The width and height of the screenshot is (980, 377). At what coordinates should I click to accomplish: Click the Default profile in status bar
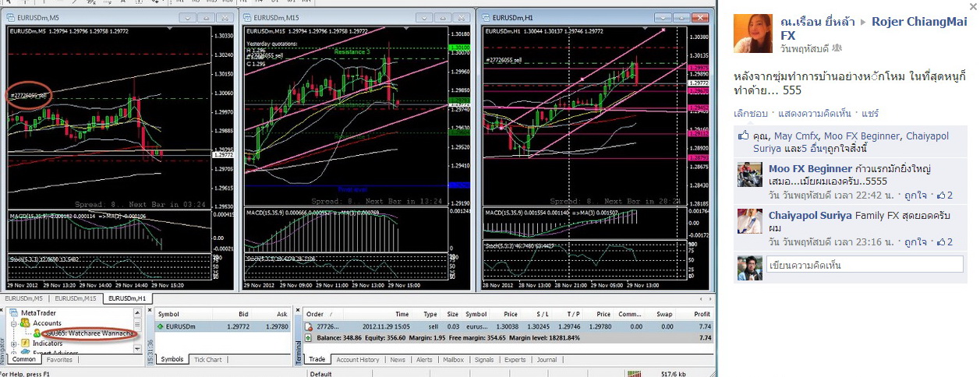coord(320,374)
